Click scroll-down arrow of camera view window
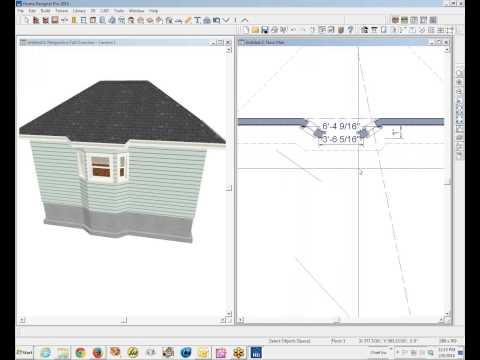 click(229, 314)
